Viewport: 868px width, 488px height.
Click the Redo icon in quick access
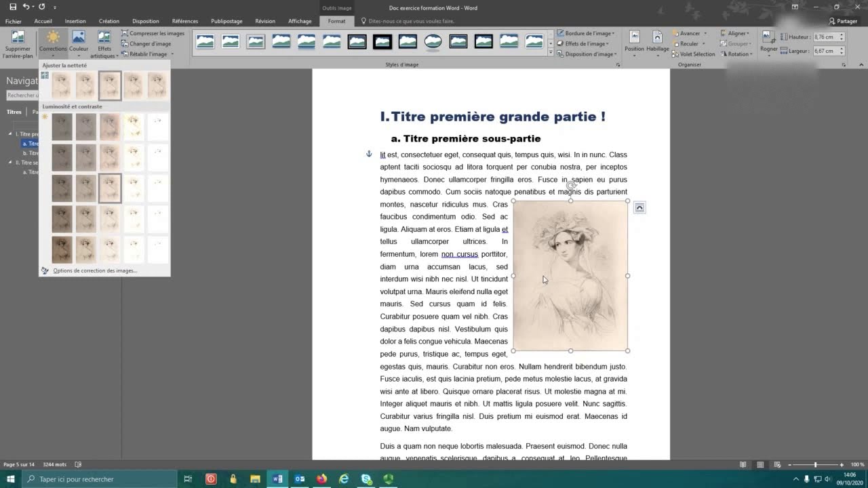42,7
